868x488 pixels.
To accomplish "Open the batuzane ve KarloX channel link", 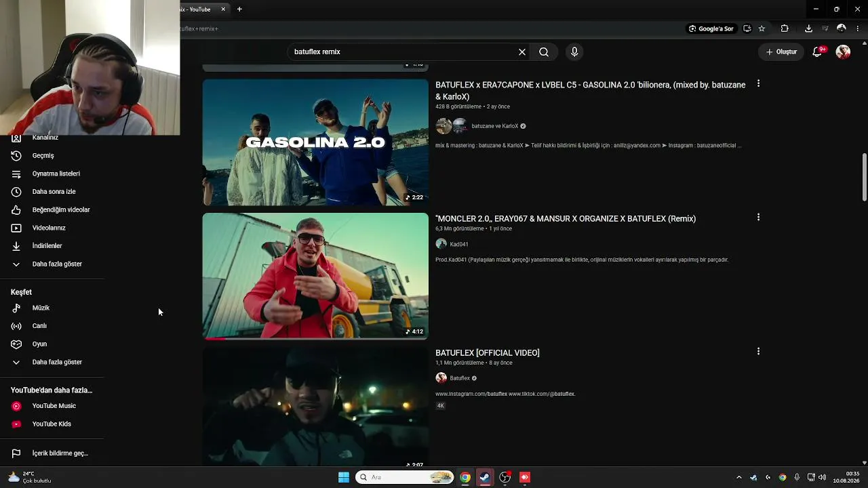I will [494, 126].
